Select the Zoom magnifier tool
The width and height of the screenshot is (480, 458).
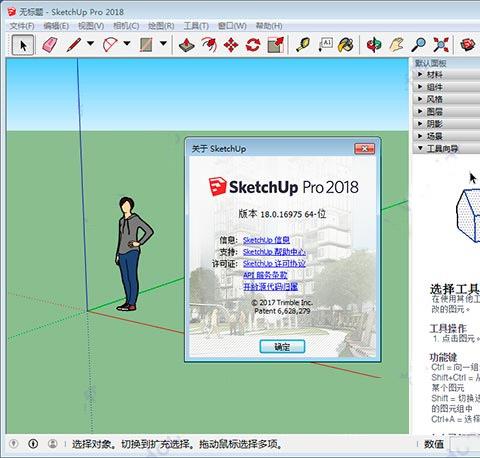[x=418, y=45]
